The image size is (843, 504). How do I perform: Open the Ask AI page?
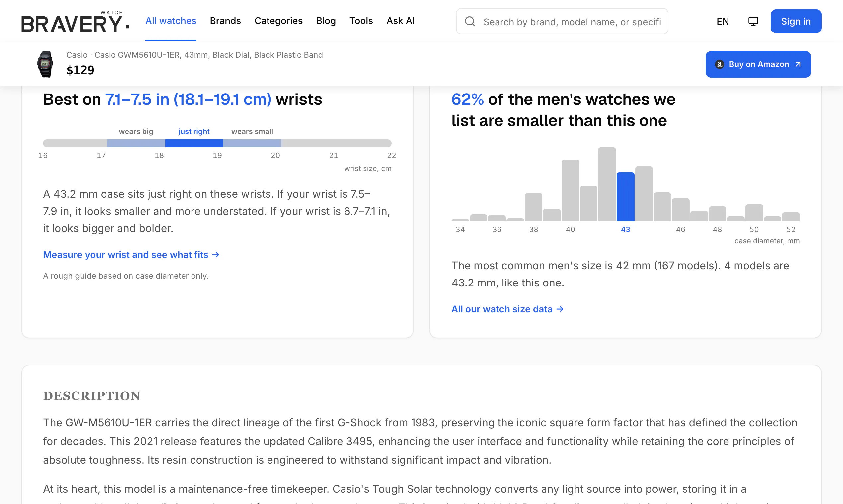[x=400, y=21]
